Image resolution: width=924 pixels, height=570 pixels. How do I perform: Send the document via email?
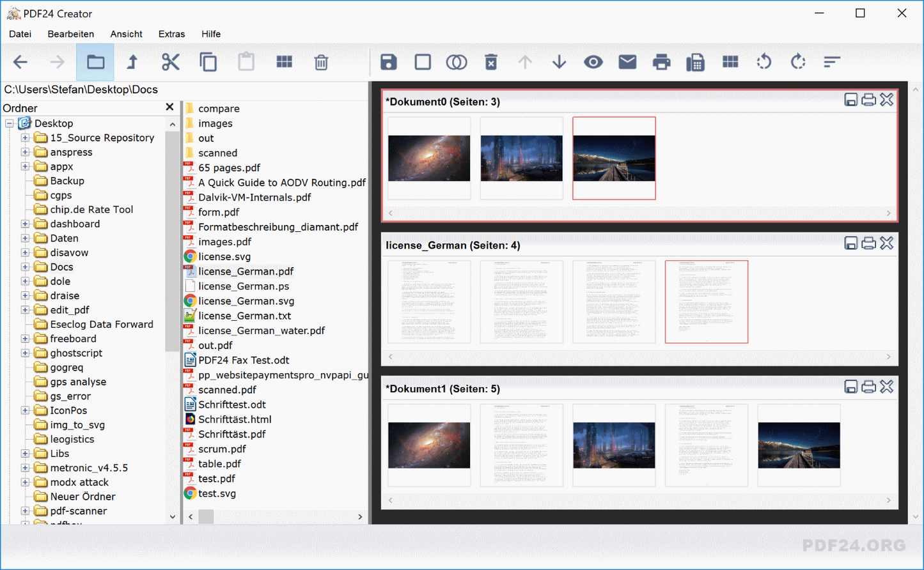[627, 62]
